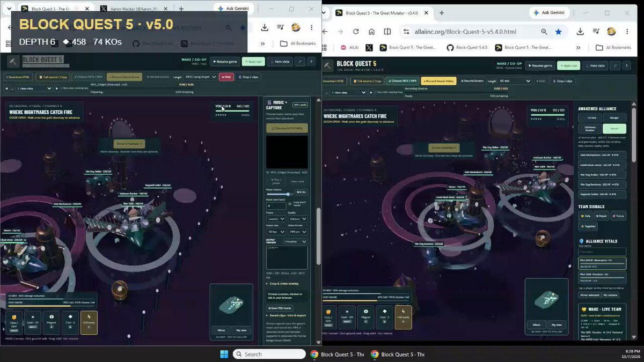Click the home icon in the right browser window
This screenshot has width=644, height=362.
pos(372,32)
